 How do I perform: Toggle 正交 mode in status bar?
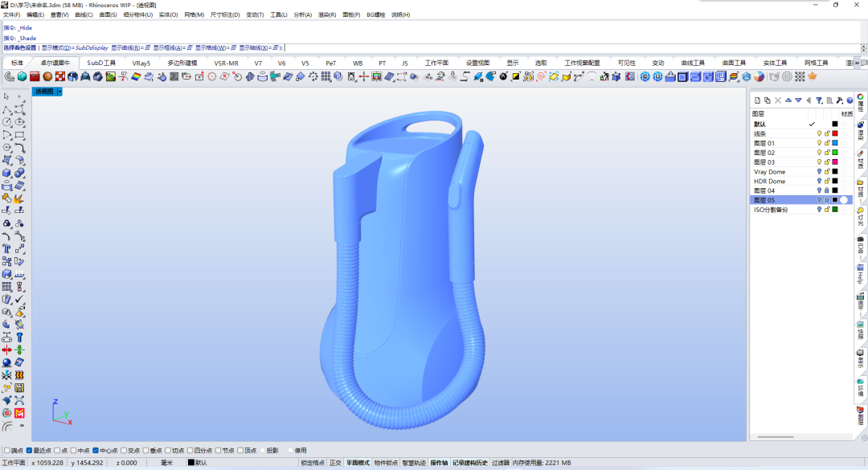pyautogui.click(x=335, y=463)
